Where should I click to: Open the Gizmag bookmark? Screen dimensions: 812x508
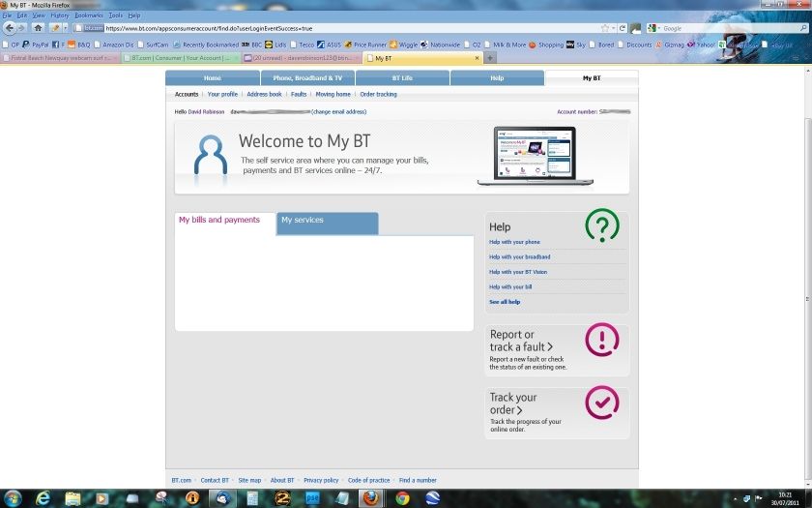click(670, 45)
